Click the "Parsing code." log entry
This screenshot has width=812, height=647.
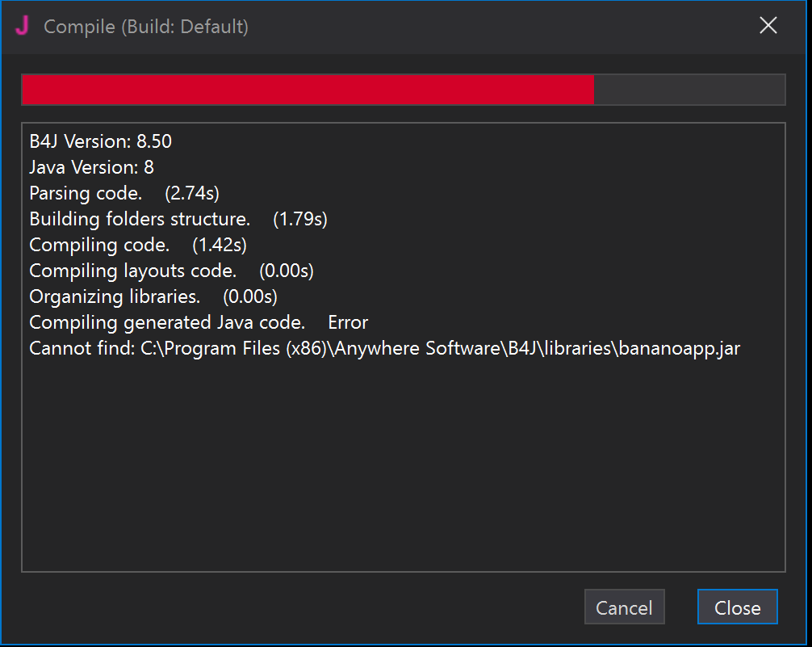pyautogui.click(x=85, y=193)
